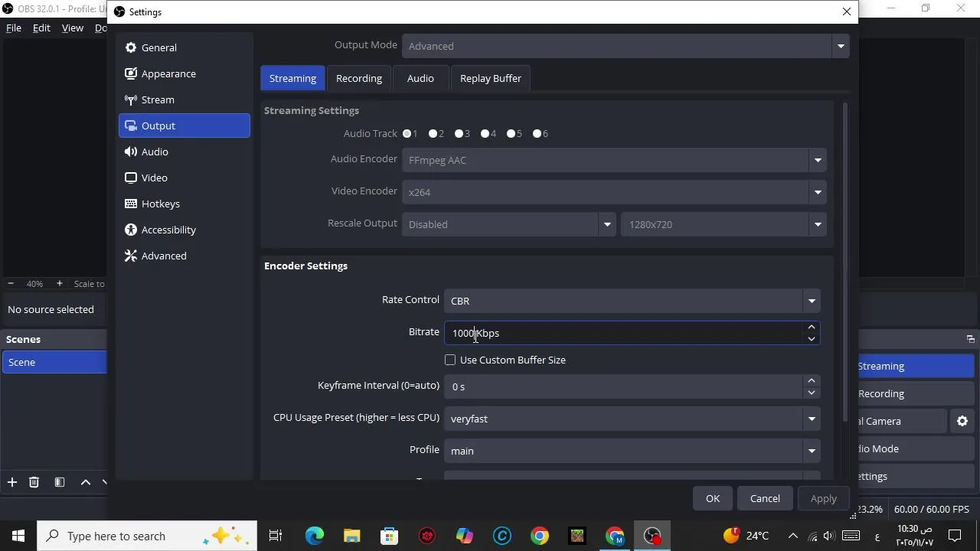Select audio track 4 radio button
Screen dimensions: 980x551
tap(485, 133)
